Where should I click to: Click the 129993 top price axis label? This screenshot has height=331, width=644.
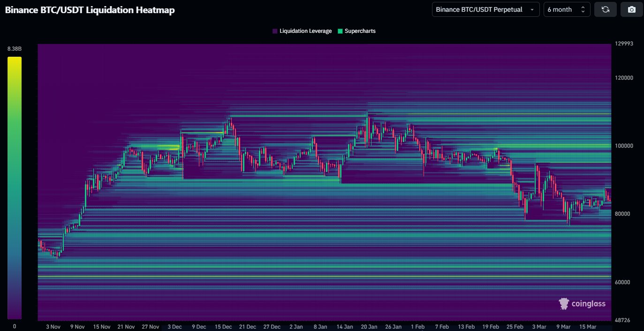point(623,44)
